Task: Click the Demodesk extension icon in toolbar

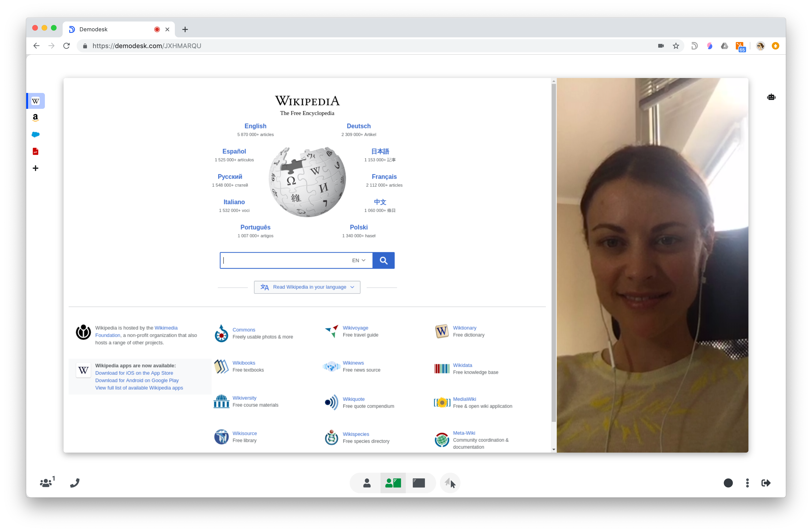Action: pyautogui.click(x=694, y=46)
